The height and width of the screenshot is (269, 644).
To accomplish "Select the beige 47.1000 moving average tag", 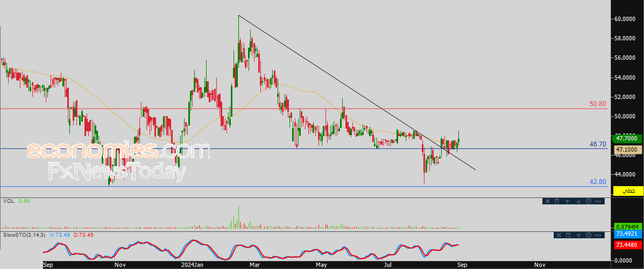I will (x=628, y=150).
